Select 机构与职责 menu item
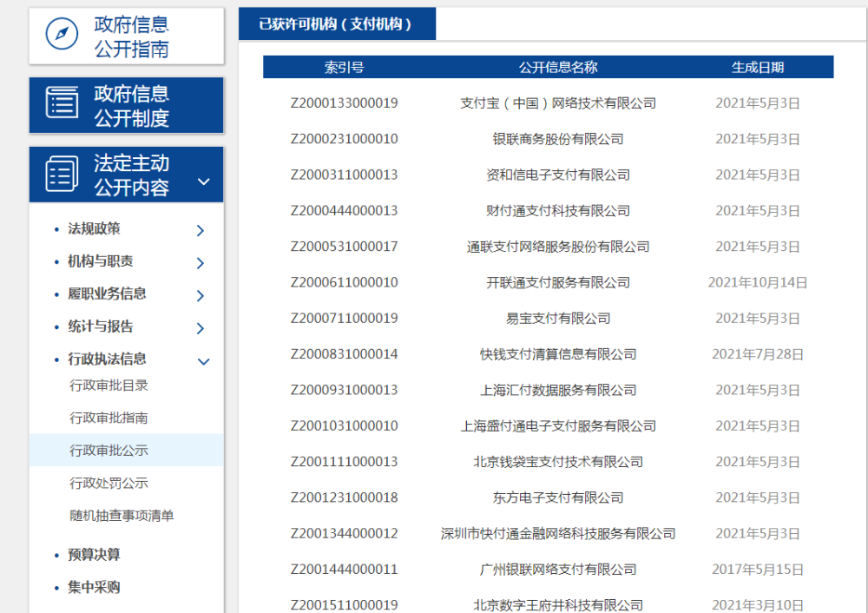Viewport: 868px width, 613px height. (100, 261)
